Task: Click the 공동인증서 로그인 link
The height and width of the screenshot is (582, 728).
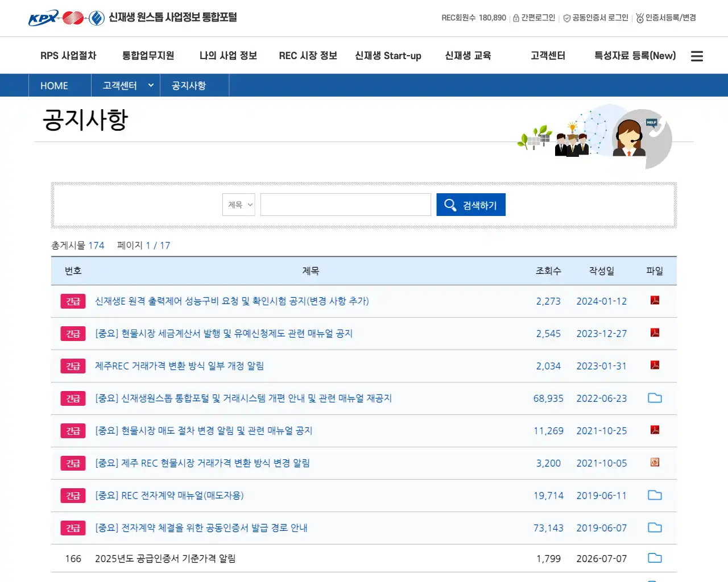Action: pos(595,18)
